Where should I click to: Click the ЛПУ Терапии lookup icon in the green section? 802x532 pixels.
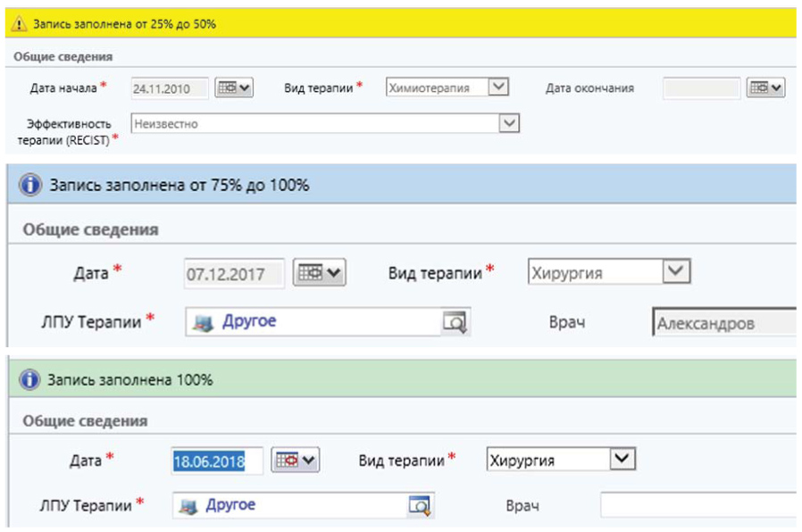[420, 505]
